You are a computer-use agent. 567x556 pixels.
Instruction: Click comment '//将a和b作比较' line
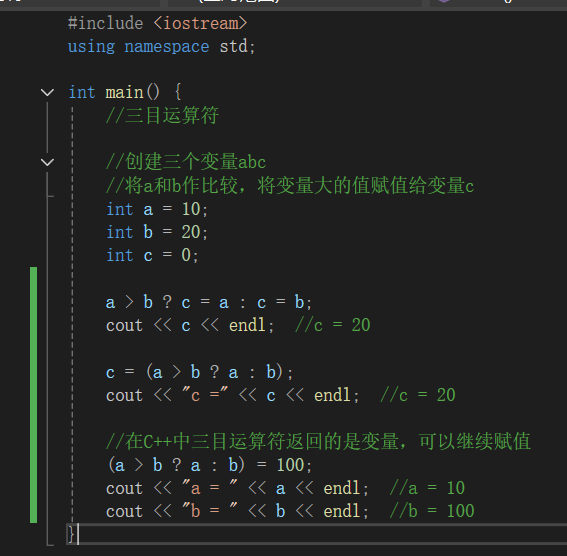click(x=290, y=185)
